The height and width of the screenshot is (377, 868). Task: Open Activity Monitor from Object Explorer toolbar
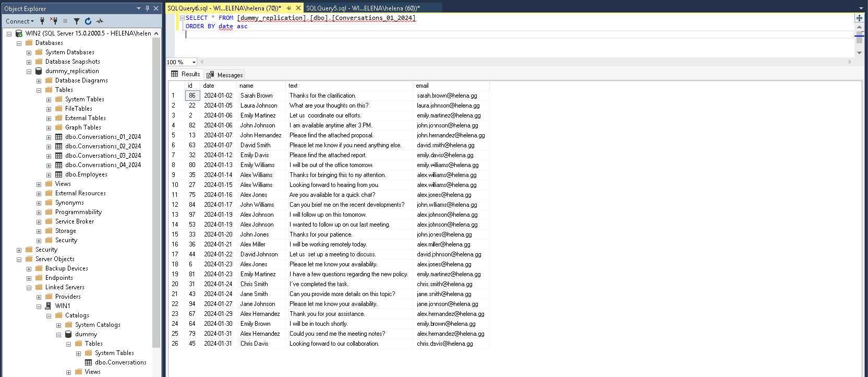point(100,21)
